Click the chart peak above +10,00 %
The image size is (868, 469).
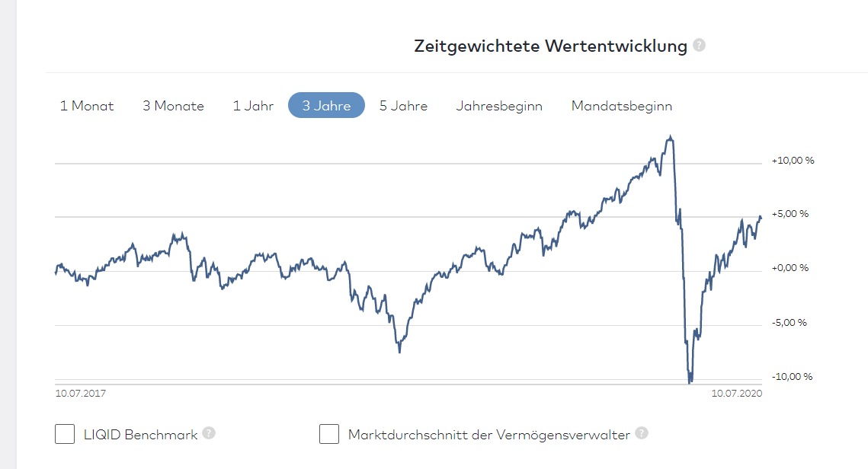point(670,137)
